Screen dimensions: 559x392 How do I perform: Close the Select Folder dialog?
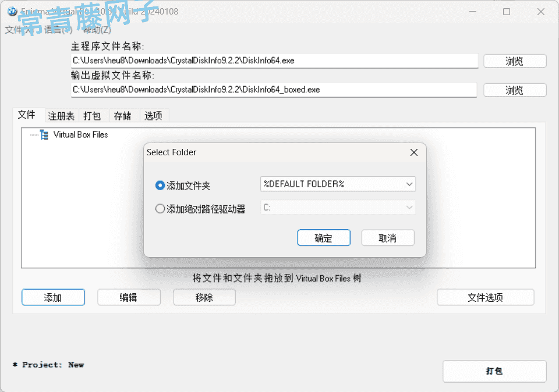click(x=414, y=152)
